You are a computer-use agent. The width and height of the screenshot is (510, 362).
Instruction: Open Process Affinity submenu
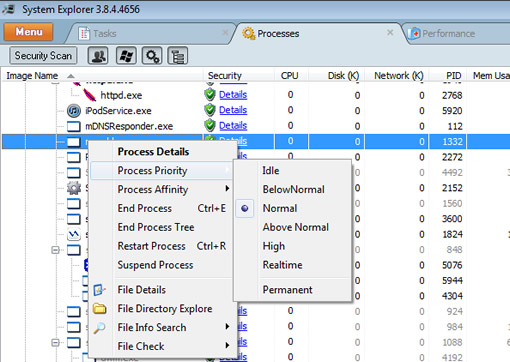point(161,189)
